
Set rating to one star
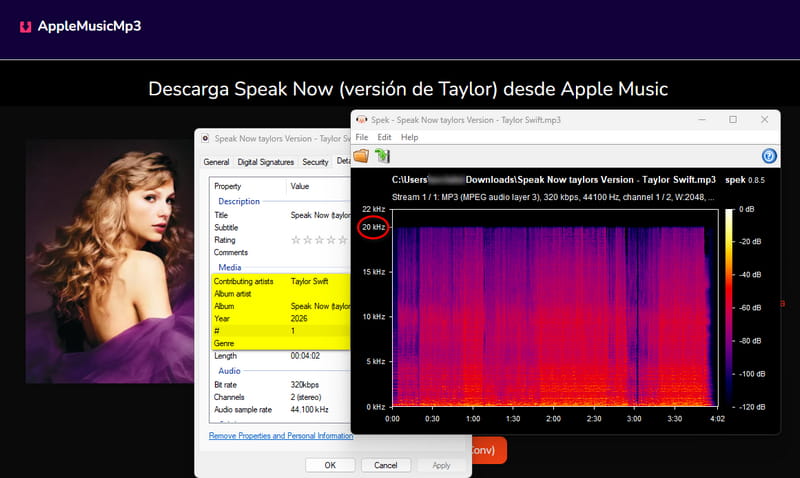coord(295,240)
